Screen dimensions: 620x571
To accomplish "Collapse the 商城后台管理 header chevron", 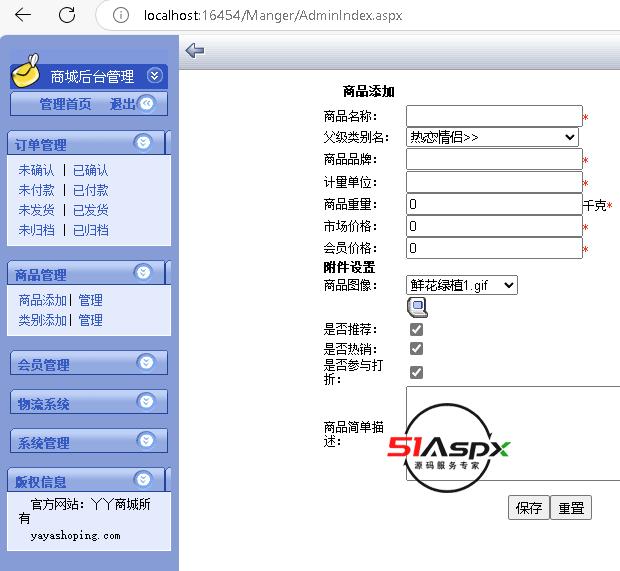I will pyautogui.click(x=155, y=75).
